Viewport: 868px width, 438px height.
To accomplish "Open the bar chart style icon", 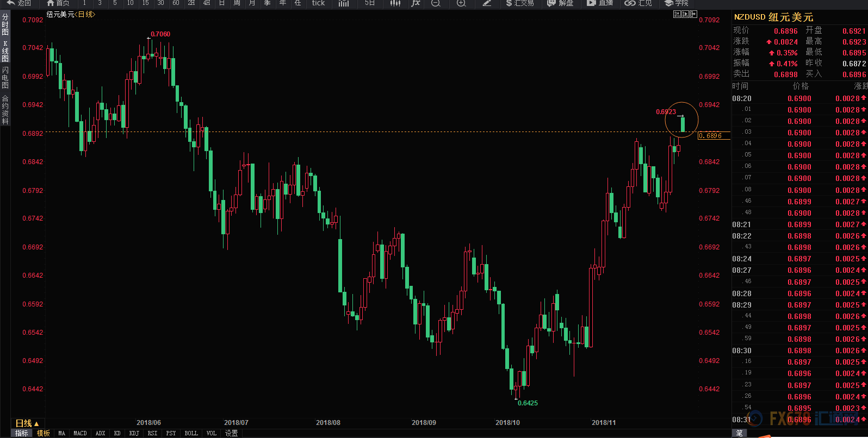I will 344,3.
